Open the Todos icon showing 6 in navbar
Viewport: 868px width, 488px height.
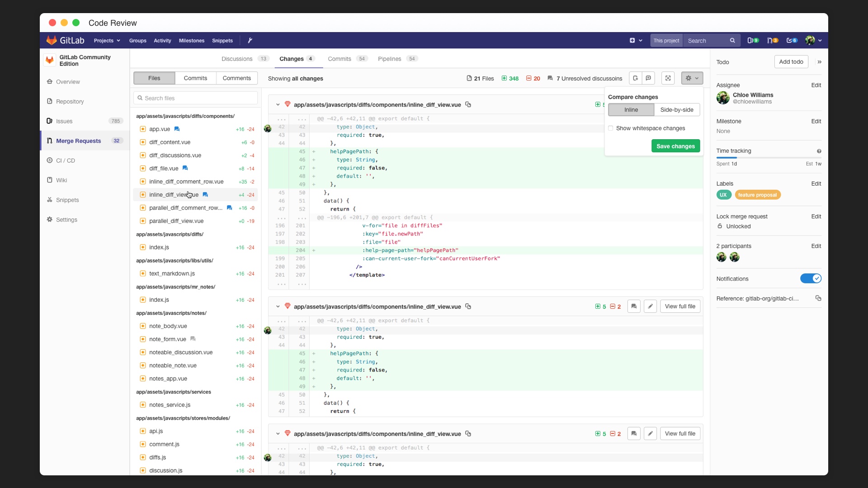pyautogui.click(x=793, y=40)
